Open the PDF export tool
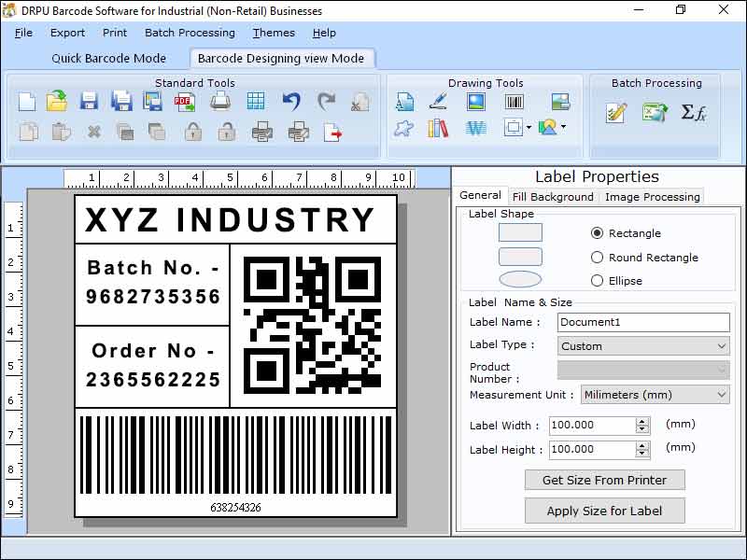The image size is (747, 560). pyautogui.click(x=183, y=101)
